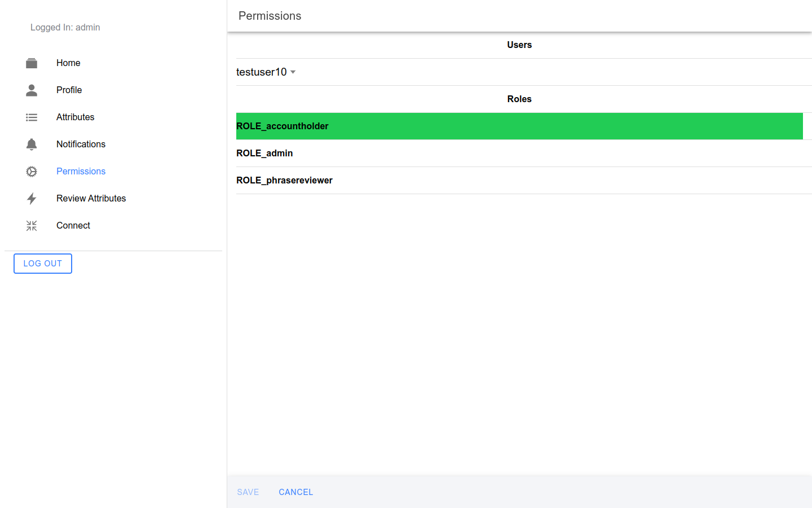Image resolution: width=812 pixels, height=508 pixels.
Task: Click the Review Attributes lightning bolt icon
Action: point(32,199)
